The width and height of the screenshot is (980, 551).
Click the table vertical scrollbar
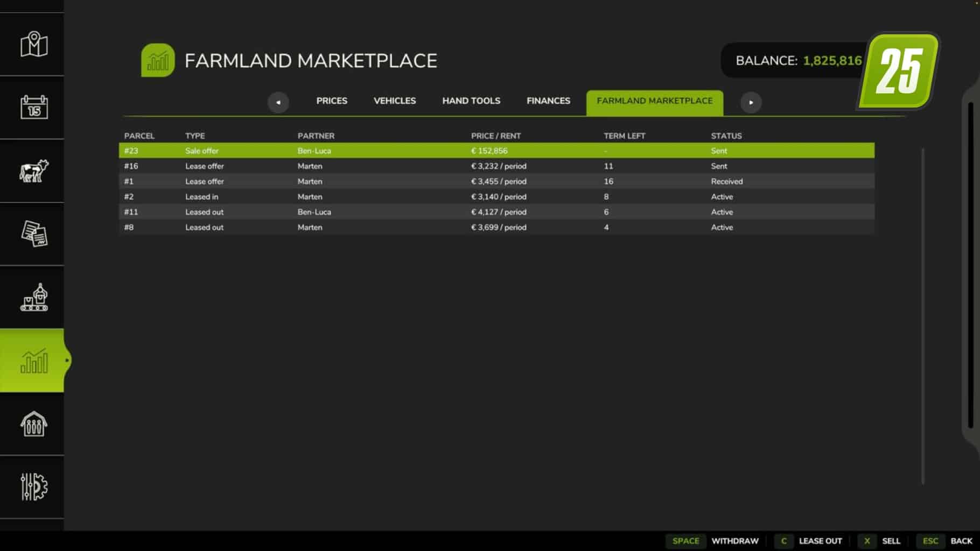pyautogui.click(x=922, y=315)
